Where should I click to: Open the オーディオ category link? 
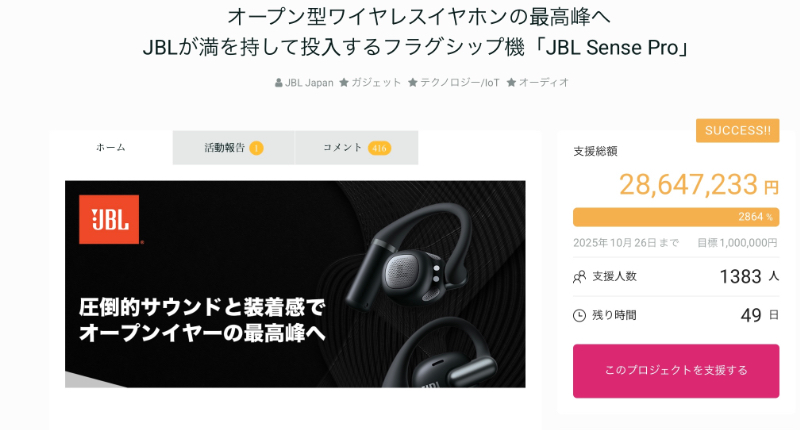(543, 82)
